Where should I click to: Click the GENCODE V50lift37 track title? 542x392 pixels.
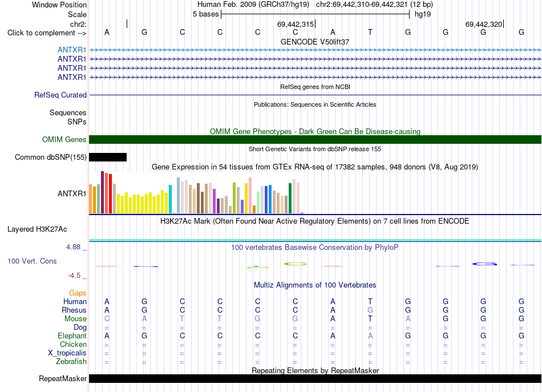315,42
